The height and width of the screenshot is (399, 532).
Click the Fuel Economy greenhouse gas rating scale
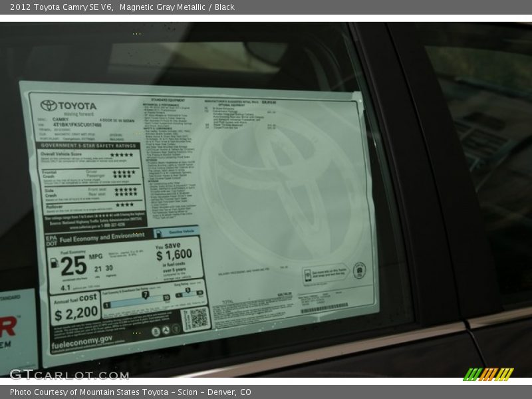pyautogui.click(x=139, y=299)
